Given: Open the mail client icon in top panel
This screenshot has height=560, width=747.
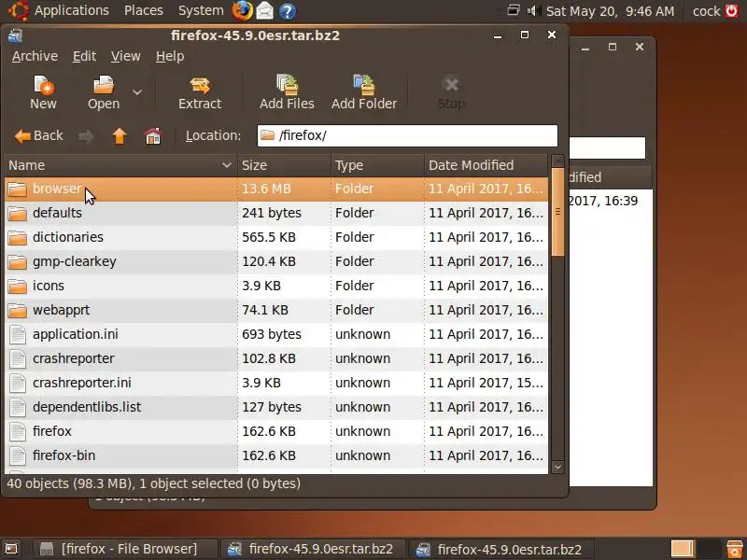Looking at the screenshot, I should [265, 11].
